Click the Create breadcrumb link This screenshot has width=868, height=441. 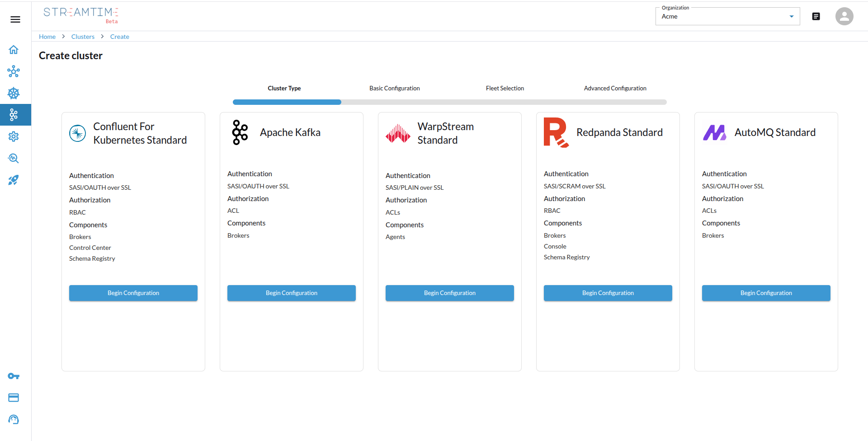120,37
